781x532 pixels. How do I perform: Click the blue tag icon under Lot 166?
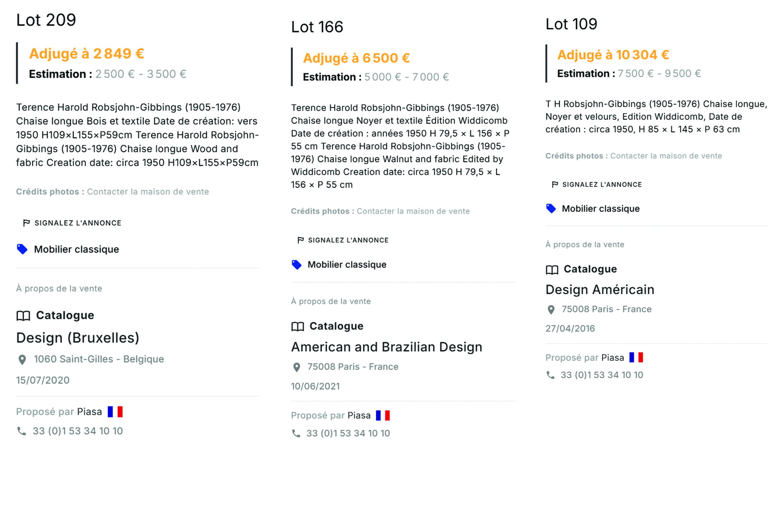(x=297, y=264)
